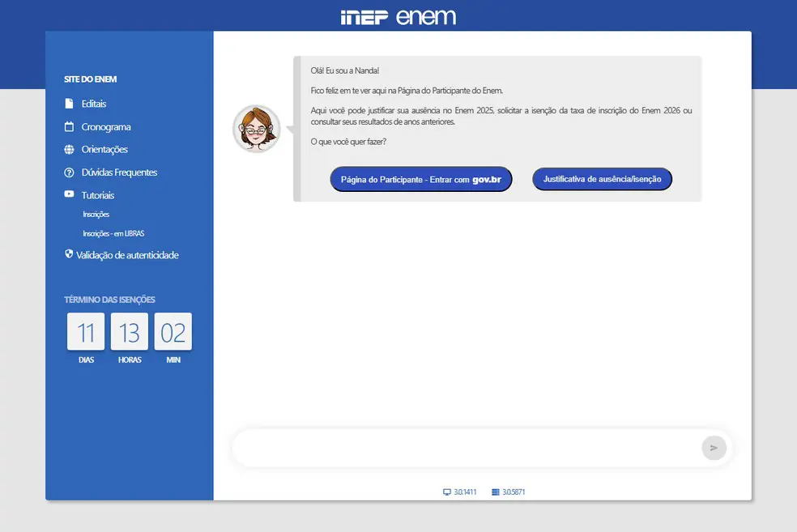
Task: Open the Tutoriais menu item
Action: [x=98, y=195]
